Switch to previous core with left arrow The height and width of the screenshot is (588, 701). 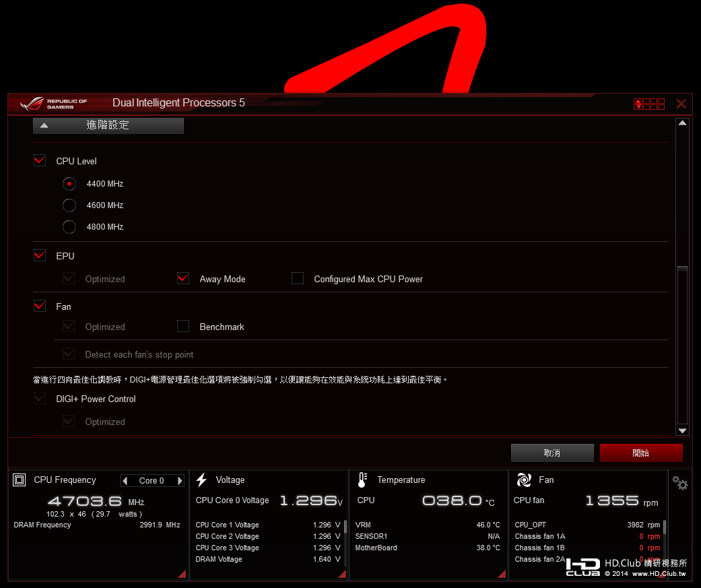[125, 481]
